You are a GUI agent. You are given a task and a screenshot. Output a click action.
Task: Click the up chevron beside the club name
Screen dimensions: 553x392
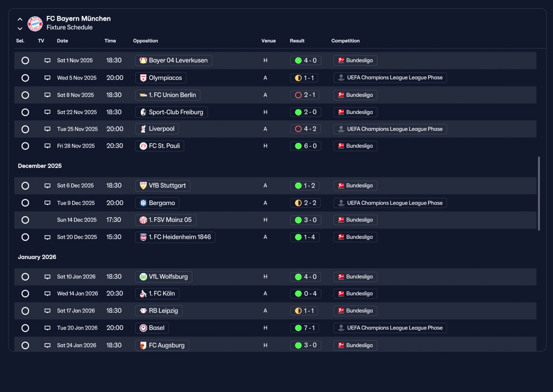click(x=20, y=19)
